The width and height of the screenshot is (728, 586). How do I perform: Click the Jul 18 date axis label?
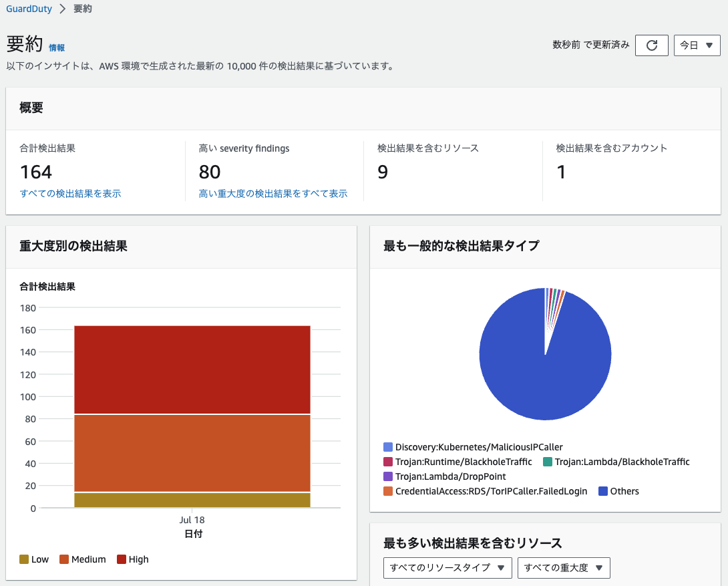pos(192,520)
